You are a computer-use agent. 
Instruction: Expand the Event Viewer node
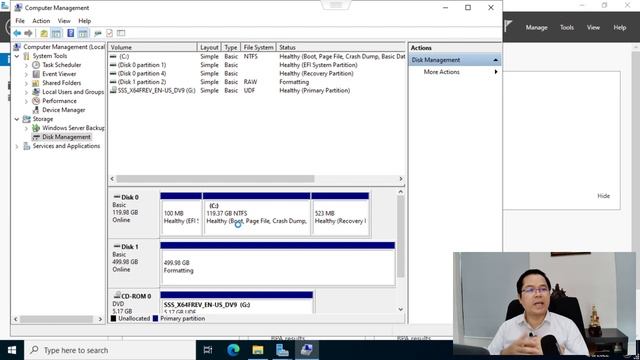[26, 74]
